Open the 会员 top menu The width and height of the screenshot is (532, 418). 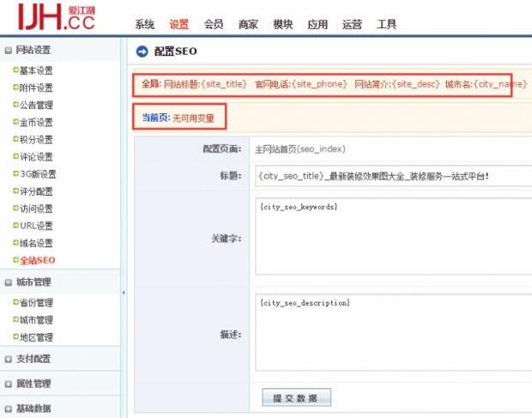(214, 24)
